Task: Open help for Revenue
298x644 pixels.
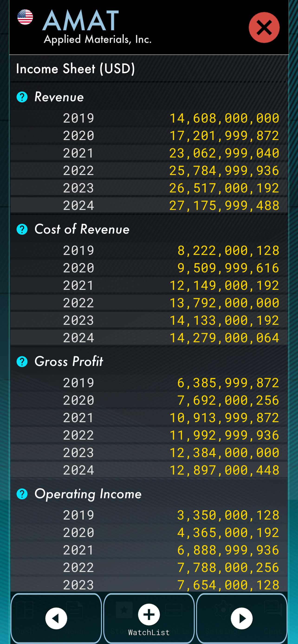Action: 22,97
